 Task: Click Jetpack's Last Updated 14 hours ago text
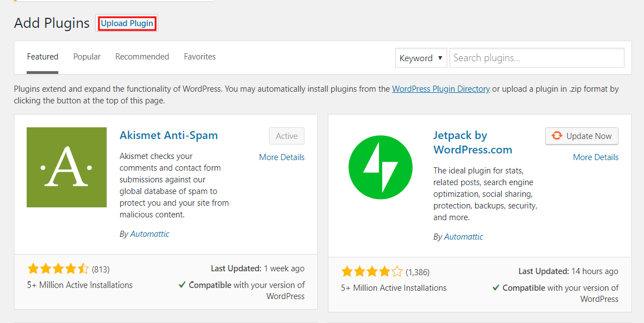568,271
